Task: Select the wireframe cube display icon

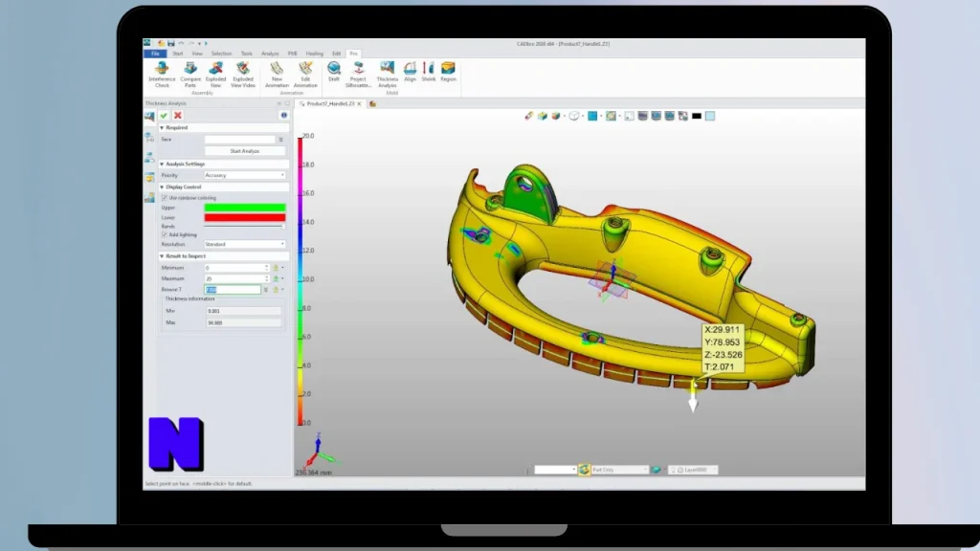Action: [x=574, y=116]
